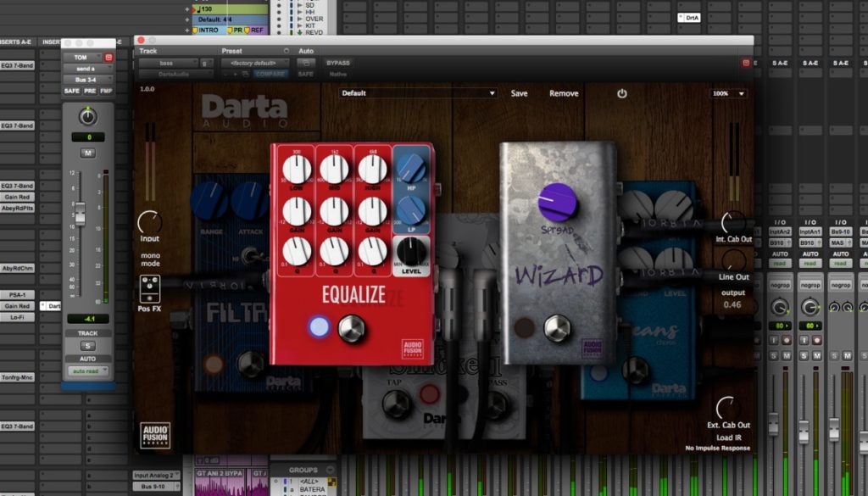Click the ATTACK knob on the FILTR pedal
Viewport: 868px width, 496px height.
click(x=250, y=201)
